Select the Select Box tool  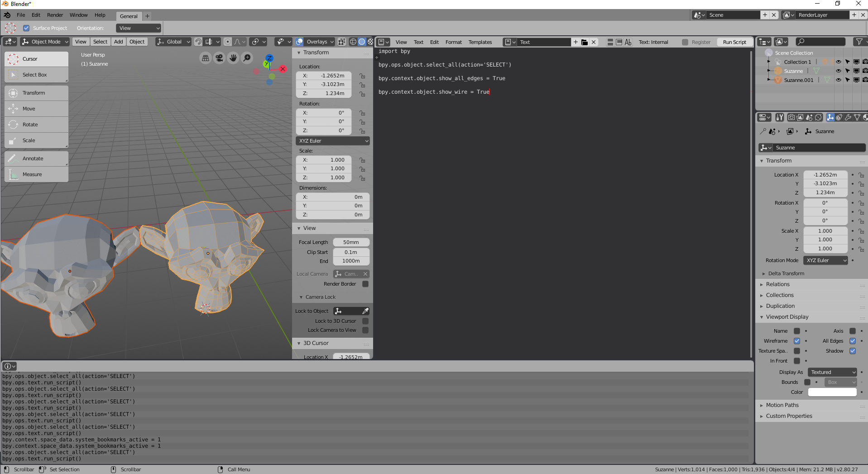tap(36, 75)
